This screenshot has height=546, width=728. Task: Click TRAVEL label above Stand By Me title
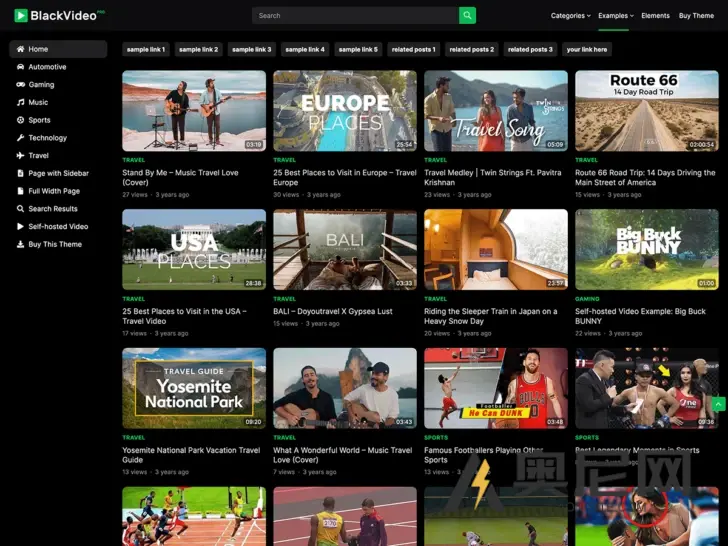click(x=134, y=160)
